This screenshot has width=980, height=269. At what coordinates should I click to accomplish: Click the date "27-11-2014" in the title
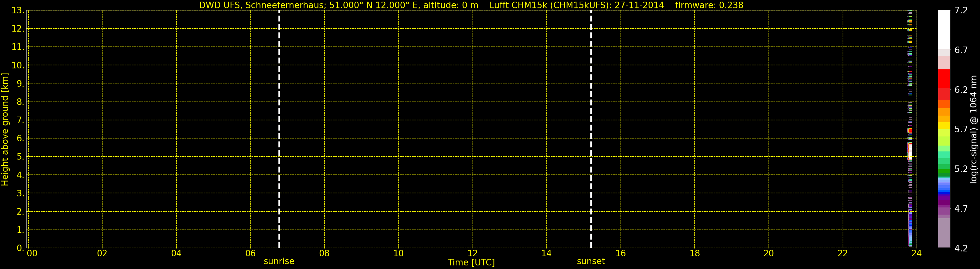(639, 5)
